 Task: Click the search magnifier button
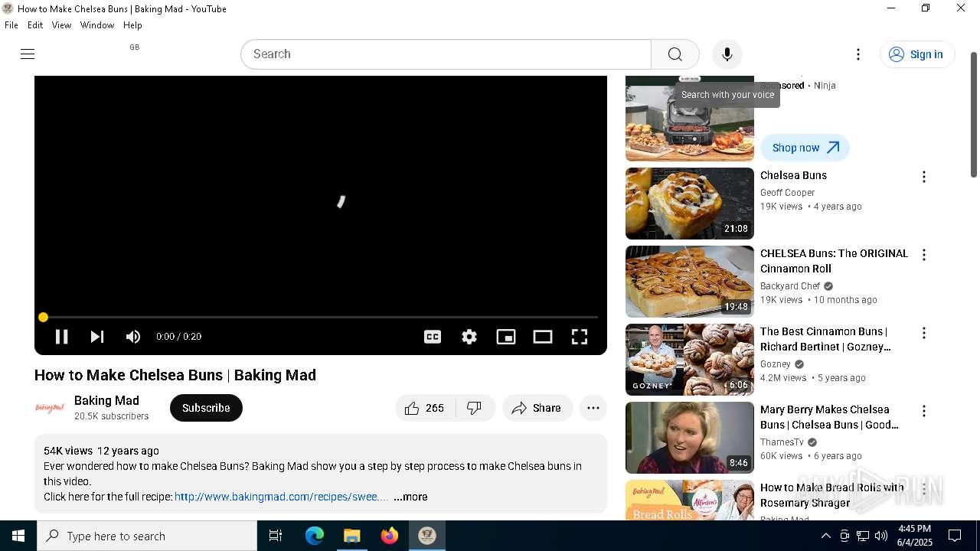click(x=675, y=54)
